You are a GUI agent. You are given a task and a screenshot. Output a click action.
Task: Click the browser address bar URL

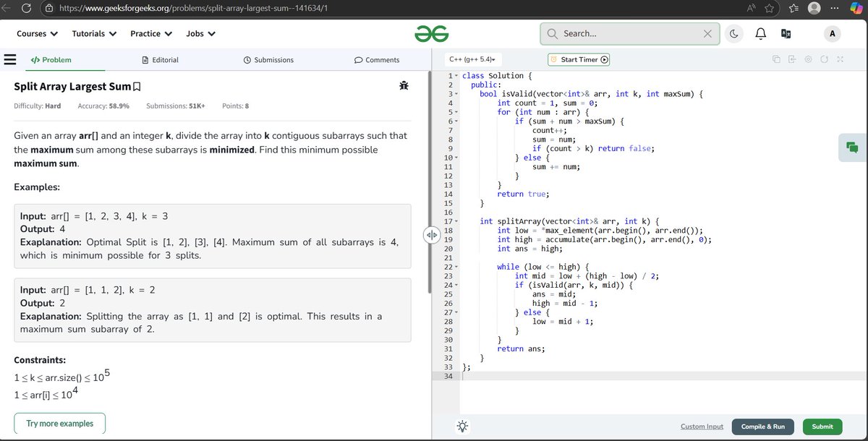193,7
